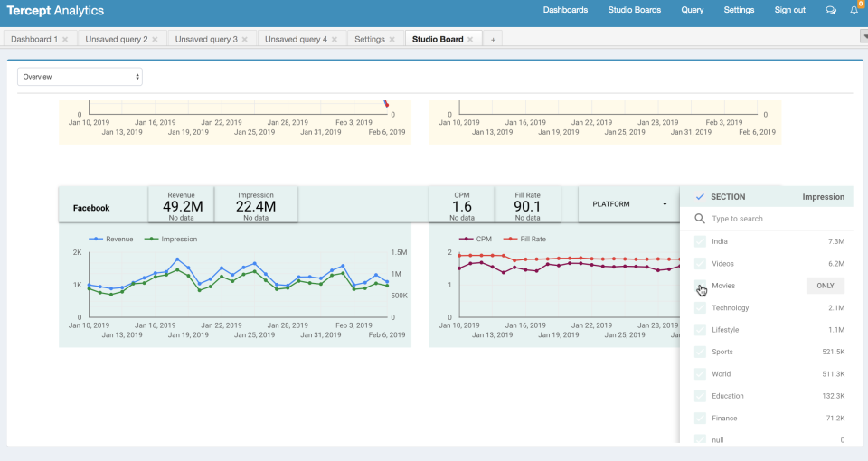868x461 pixels.
Task: Toggle the select-all checkmark next to SECTION
Action: 700,197
